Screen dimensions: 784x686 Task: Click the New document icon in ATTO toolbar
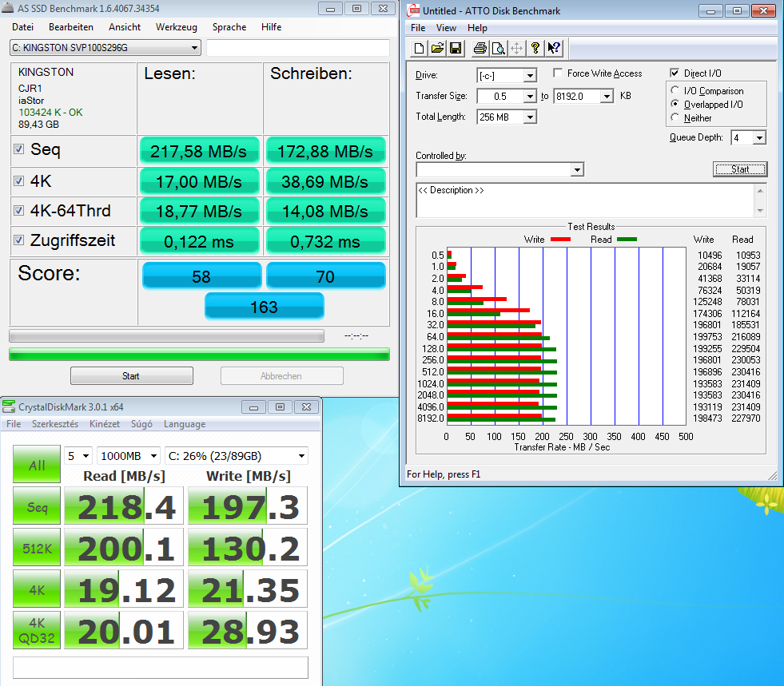point(419,48)
